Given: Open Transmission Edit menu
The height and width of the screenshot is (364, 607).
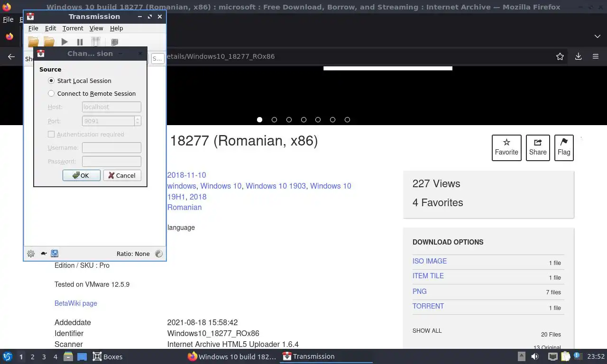Looking at the screenshot, I should click(x=50, y=28).
